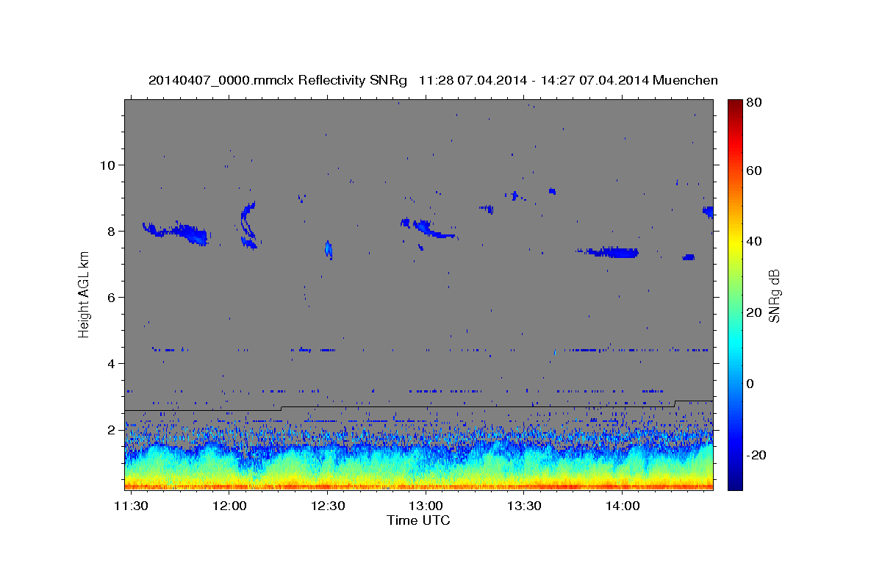Click the 14:00 time tick label
This screenshot has height=588, width=882.
coord(623,506)
